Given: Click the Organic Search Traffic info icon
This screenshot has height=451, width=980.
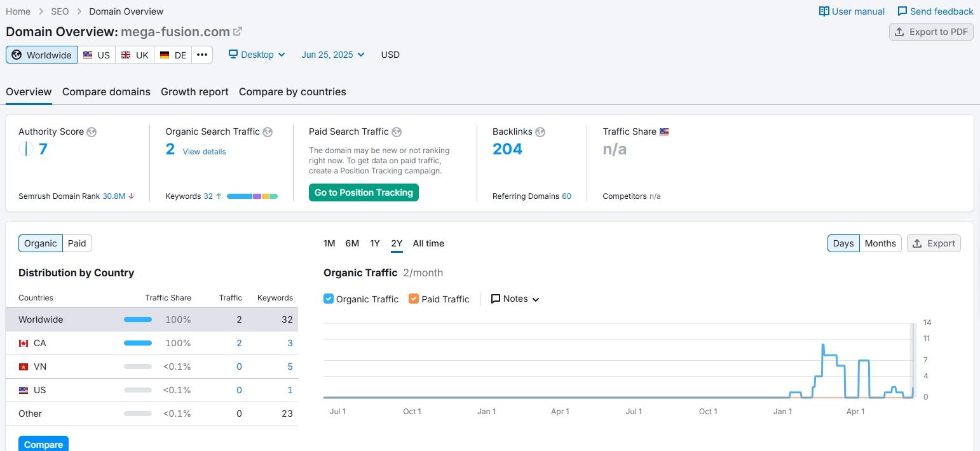Looking at the screenshot, I should pyautogui.click(x=268, y=132).
